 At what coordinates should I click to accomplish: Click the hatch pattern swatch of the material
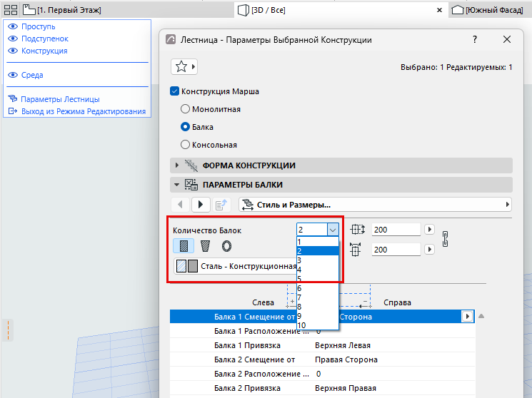181,266
